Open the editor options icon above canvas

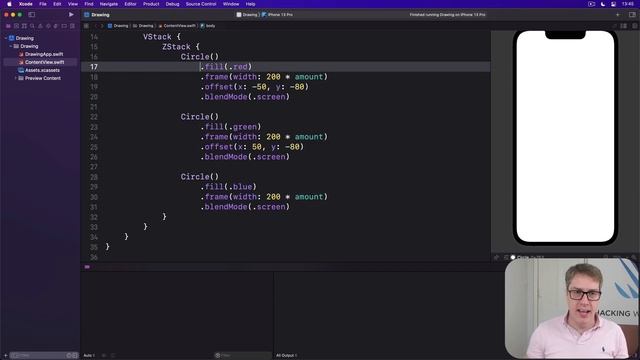(x=624, y=26)
